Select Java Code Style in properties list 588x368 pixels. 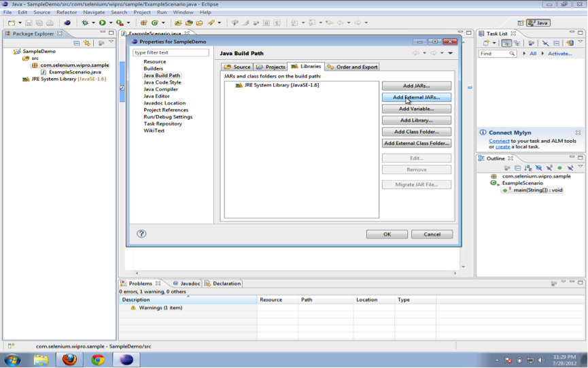162,82
